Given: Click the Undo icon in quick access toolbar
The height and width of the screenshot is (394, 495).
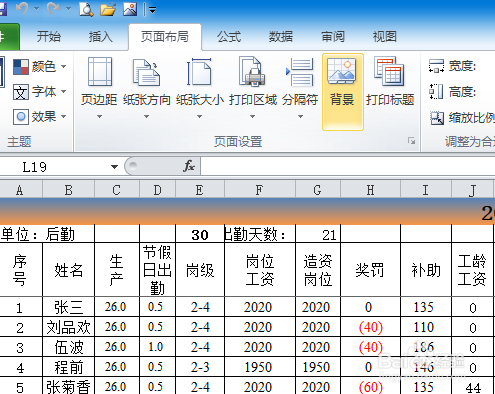Looking at the screenshot, I should [x=22, y=9].
